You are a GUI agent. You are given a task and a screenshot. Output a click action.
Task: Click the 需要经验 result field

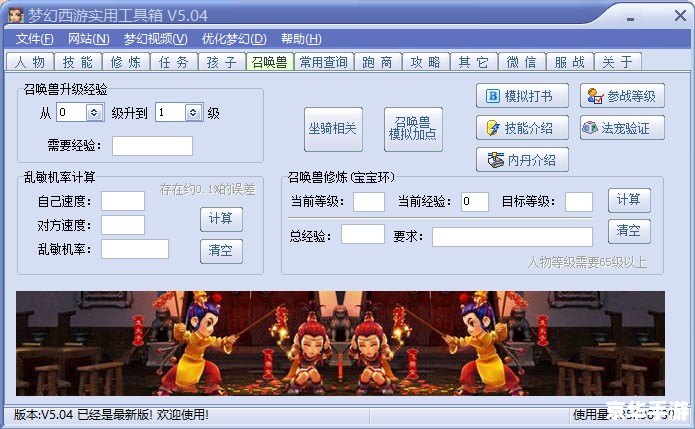pos(152,146)
